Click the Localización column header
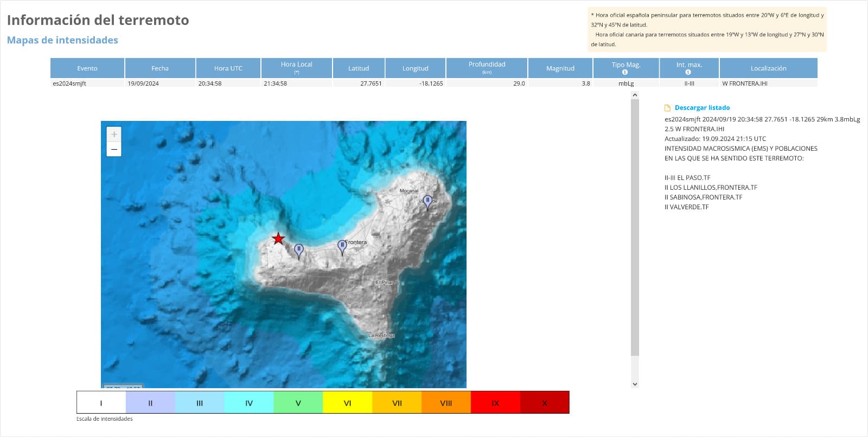Viewport: 868px width, 437px height. pyautogui.click(x=769, y=68)
